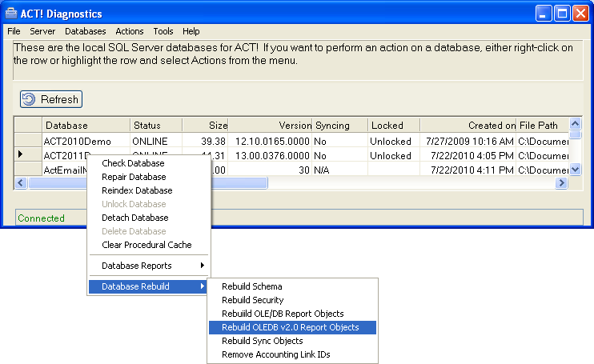Viewport: 594px width, 364px height.
Task: Click the ACT! Diagnostics title bar icon
Action: (11, 14)
